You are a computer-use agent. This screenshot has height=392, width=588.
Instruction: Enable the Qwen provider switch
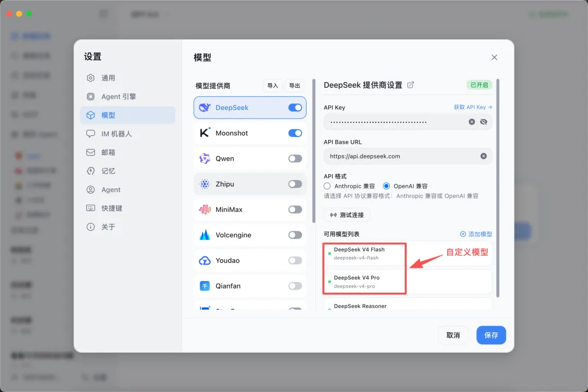(295, 158)
